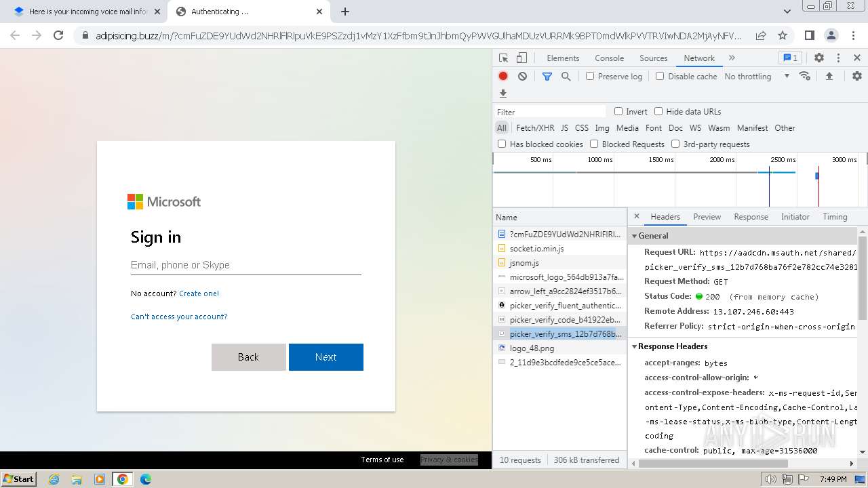Image resolution: width=868 pixels, height=488 pixels.
Task: Click the headers pane horizontal scrollbar
Action: pyautogui.click(x=713, y=464)
